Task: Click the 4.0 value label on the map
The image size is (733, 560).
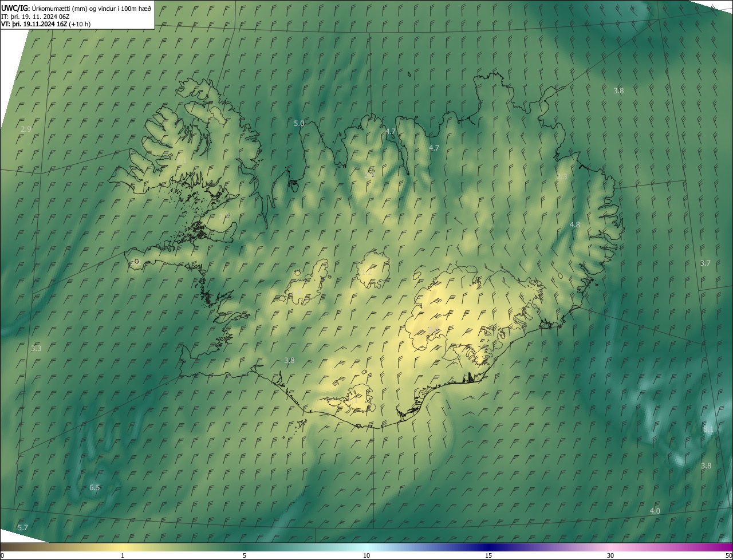Action: 655,511
